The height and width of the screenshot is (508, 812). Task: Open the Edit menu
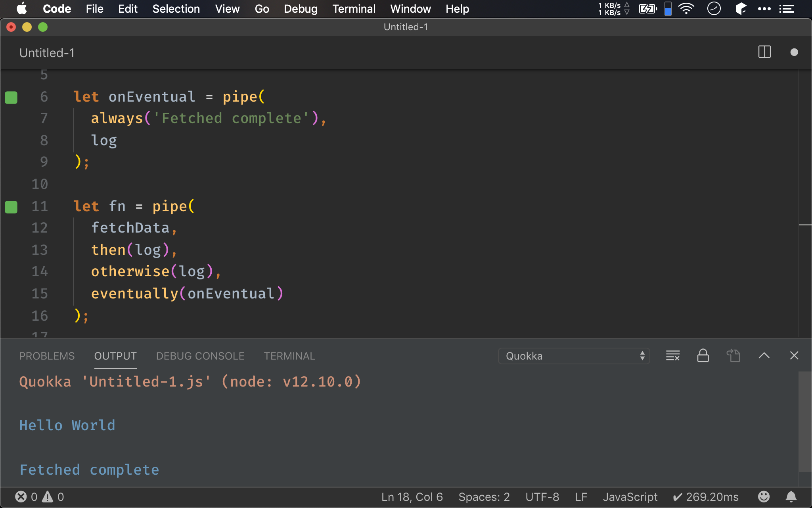point(128,9)
